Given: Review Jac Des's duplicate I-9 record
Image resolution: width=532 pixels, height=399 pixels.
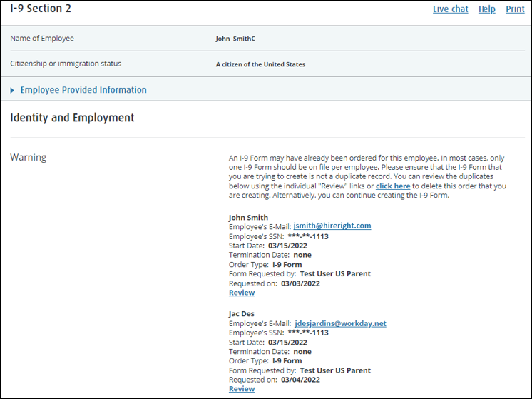Looking at the screenshot, I should (242, 389).
